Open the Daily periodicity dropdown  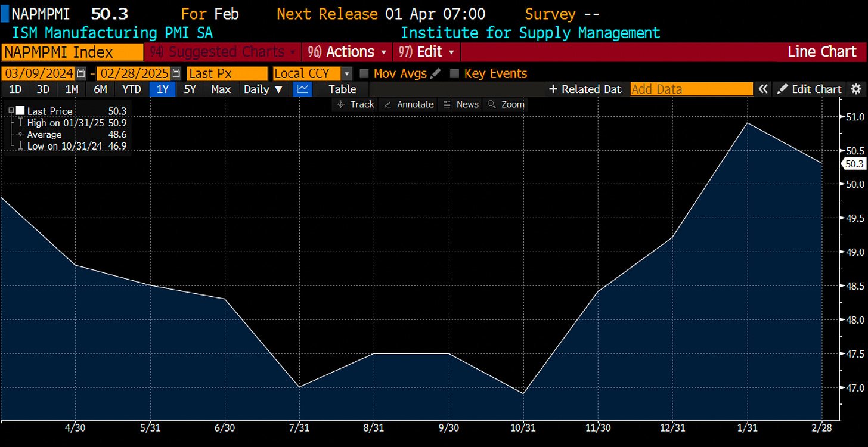tap(263, 89)
